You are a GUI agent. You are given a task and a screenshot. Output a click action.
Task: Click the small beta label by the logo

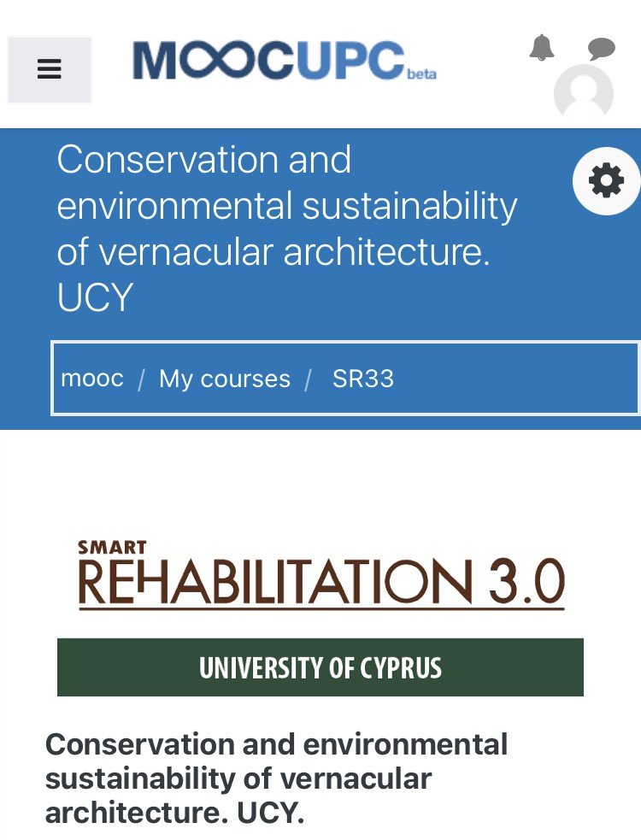point(422,74)
